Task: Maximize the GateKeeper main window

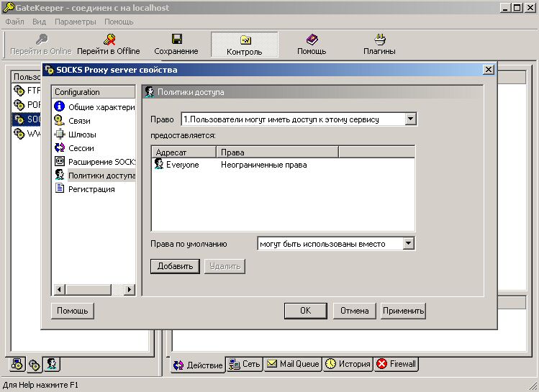Action: [517, 8]
